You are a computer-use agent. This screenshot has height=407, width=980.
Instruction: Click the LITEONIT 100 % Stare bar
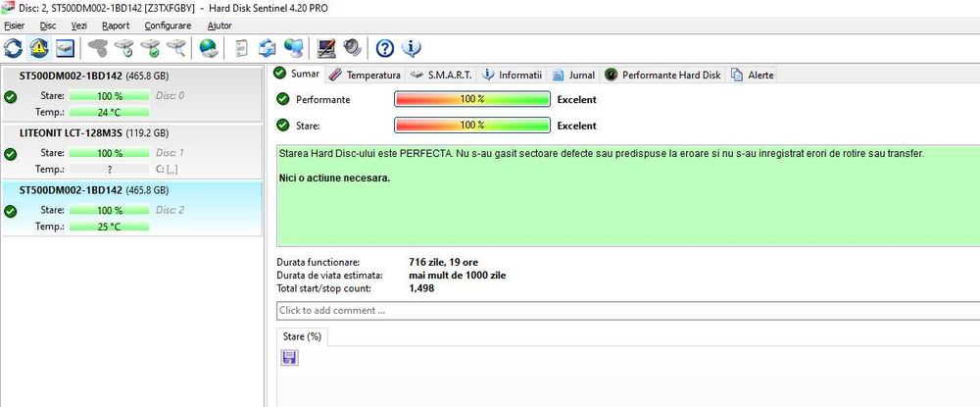pyautogui.click(x=110, y=153)
